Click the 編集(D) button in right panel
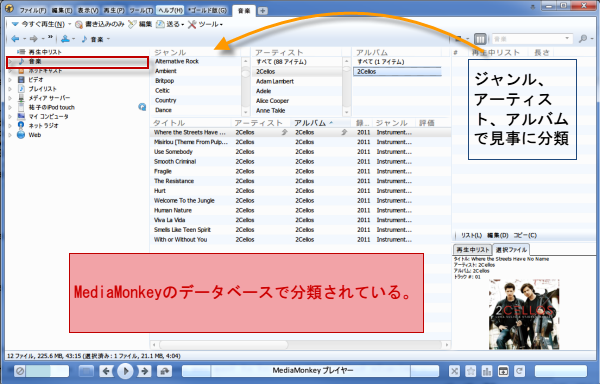The image size is (600, 384). (497, 235)
